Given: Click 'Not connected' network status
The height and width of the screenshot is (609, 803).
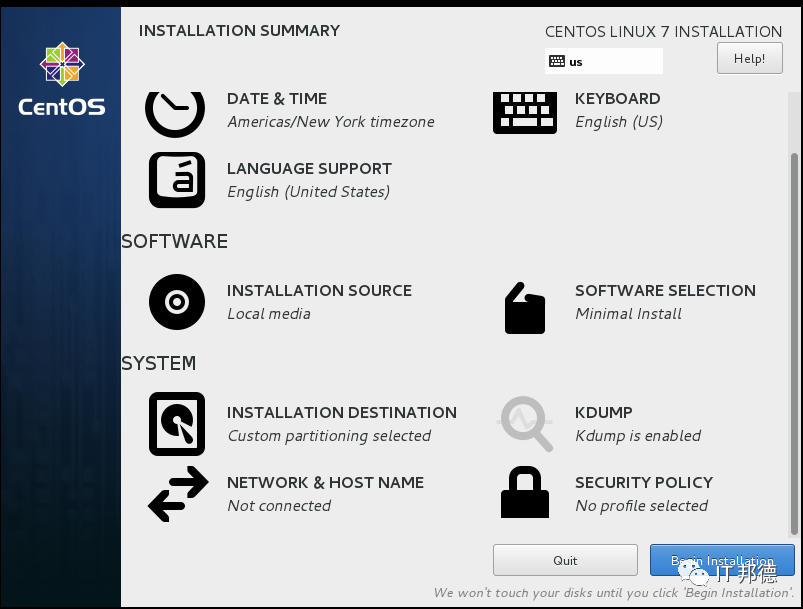Looking at the screenshot, I should point(279,506).
